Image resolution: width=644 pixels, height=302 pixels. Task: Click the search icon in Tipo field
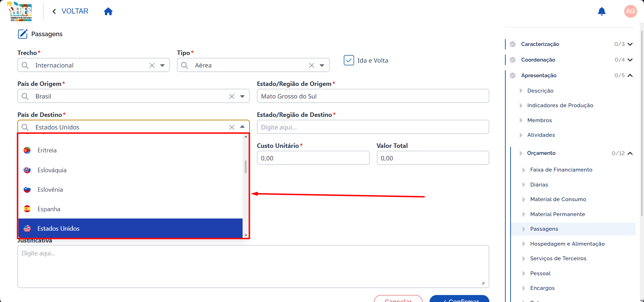(185, 65)
